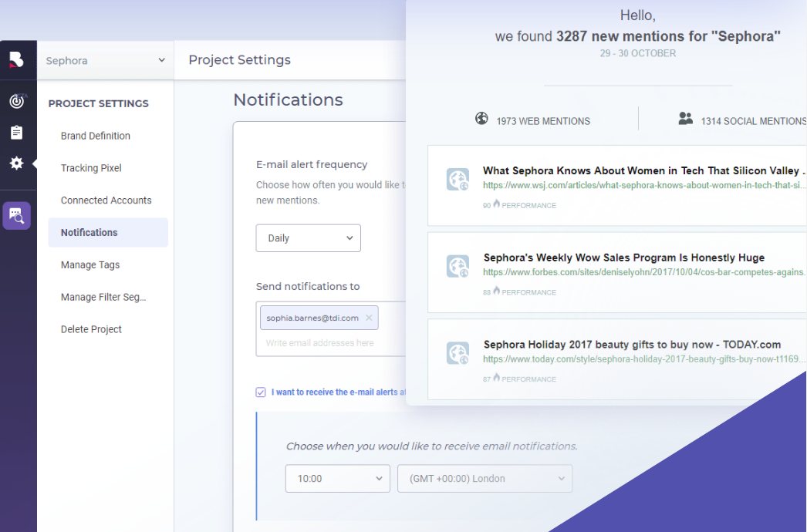Go to Brand Definition settings
The width and height of the screenshot is (807, 532).
96,136
